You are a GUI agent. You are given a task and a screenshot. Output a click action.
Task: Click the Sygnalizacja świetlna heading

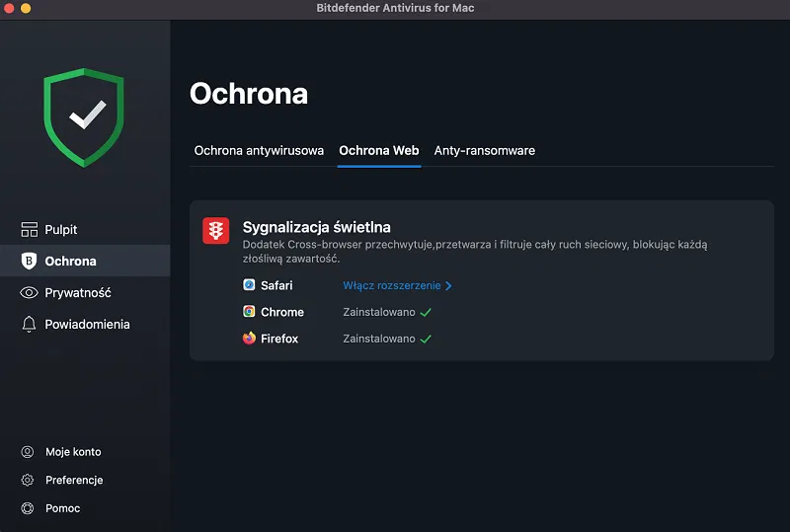(316, 227)
